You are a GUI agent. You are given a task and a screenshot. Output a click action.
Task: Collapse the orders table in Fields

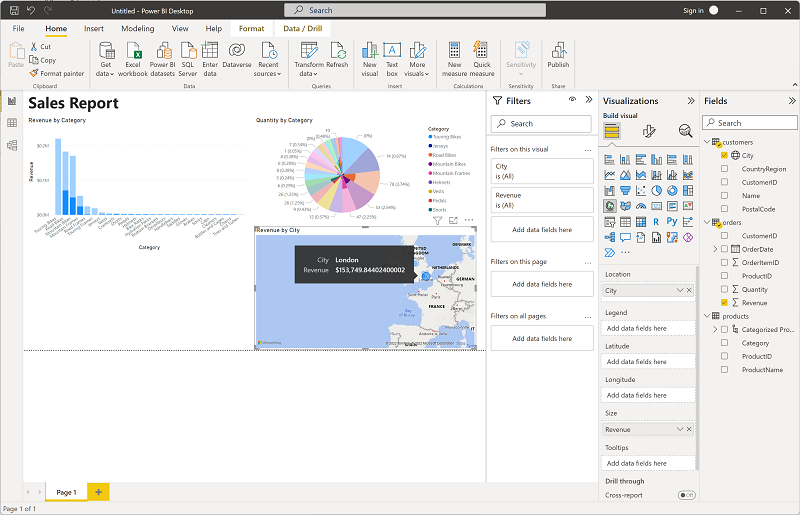707,222
